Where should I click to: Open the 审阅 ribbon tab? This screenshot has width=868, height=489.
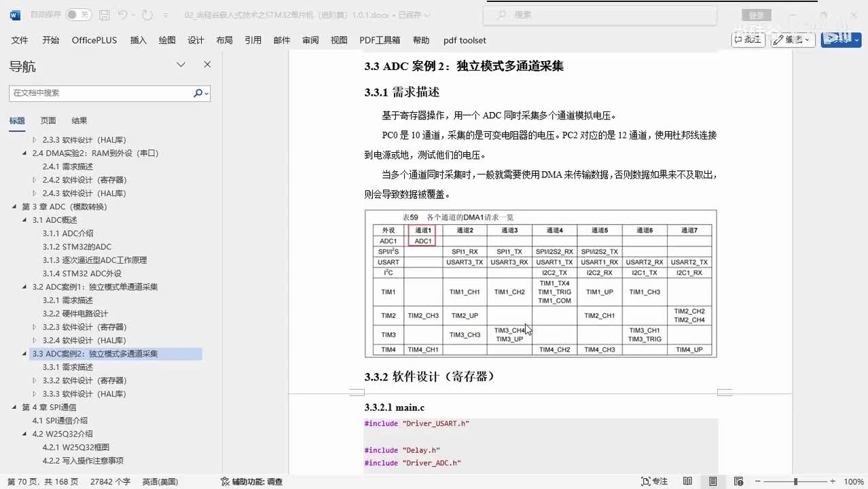pyautogui.click(x=310, y=40)
